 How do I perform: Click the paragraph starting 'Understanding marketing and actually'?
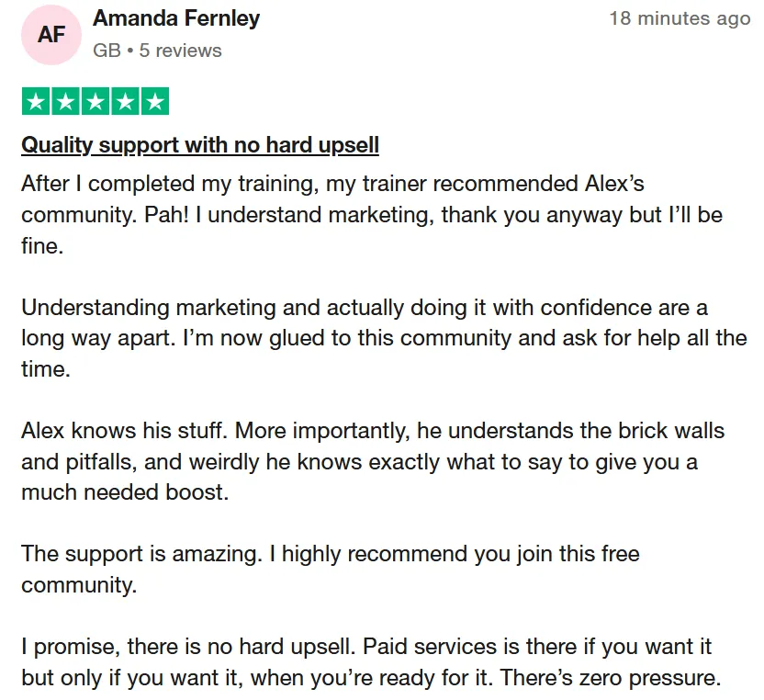pyautogui.click(x=384, y=338)
